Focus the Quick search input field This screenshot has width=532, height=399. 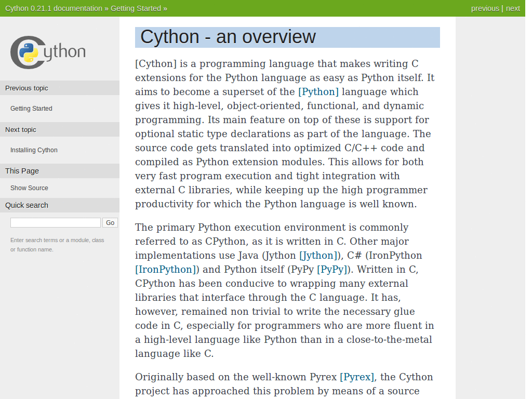coord(56,222)
